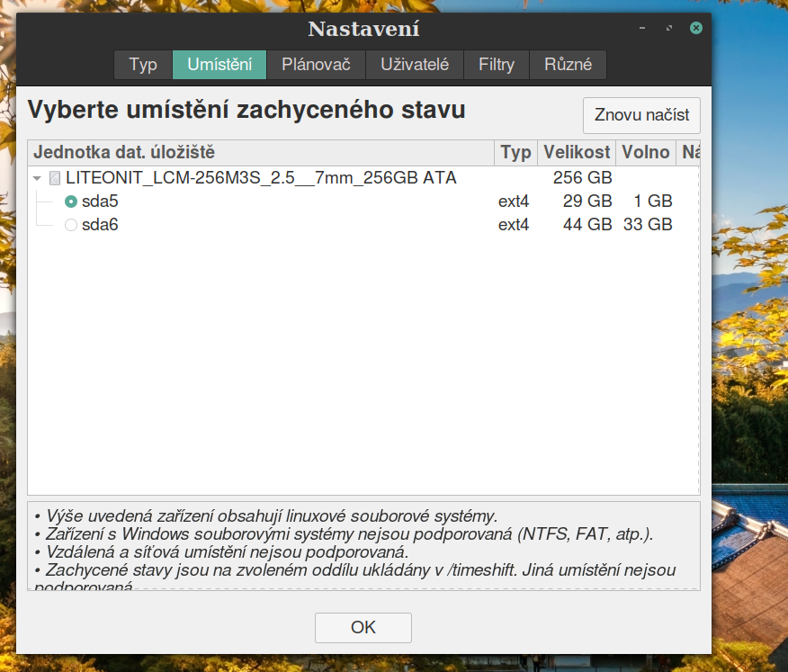The width and height of the screenshot is (788, 672).
Task: Sort by the Volno column header
Action: click(646, 153)
